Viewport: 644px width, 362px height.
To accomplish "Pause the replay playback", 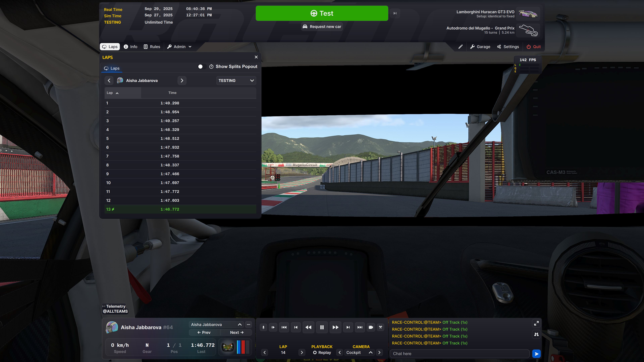I will 322,327.
